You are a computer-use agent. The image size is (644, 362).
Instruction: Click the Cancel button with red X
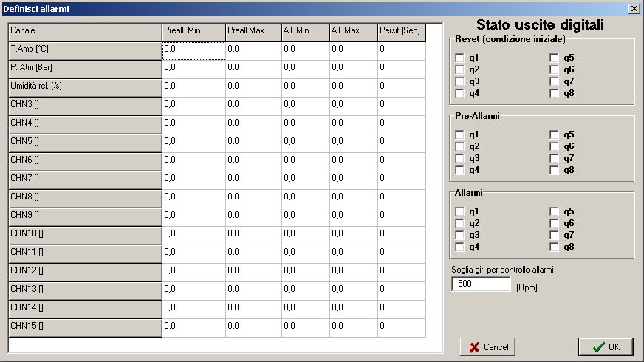[x=487, y=346]
